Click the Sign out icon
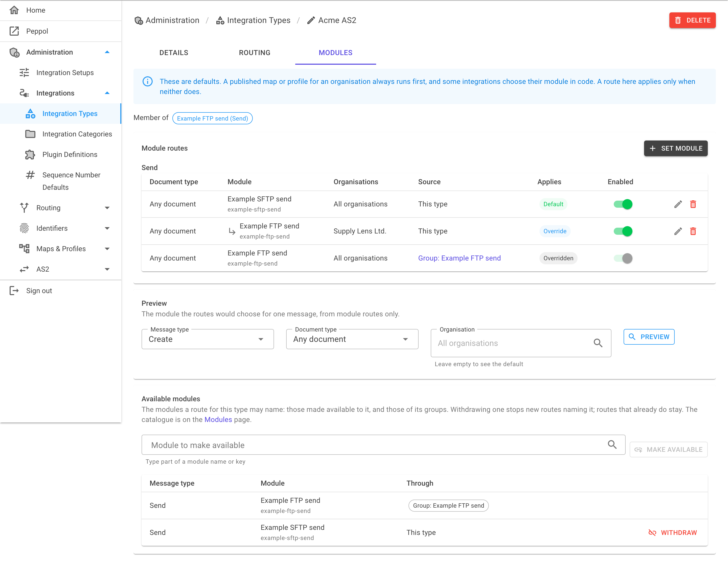 tap(14, 291)
